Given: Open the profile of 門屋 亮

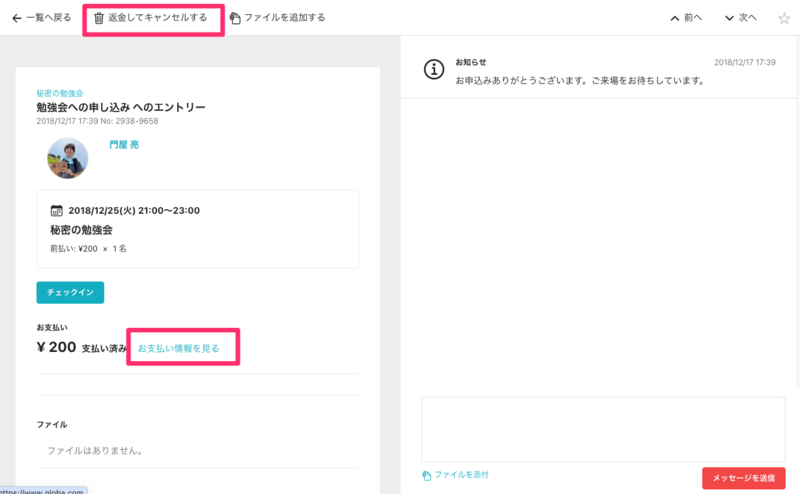Looking at the screenshot, I should (x=125, y=145).
